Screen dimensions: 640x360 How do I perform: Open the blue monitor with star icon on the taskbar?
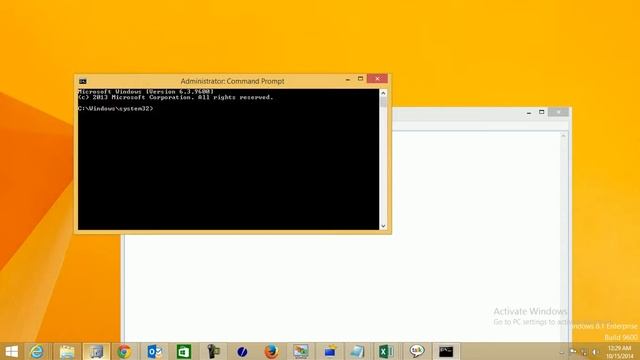click(x=330, y=351)
